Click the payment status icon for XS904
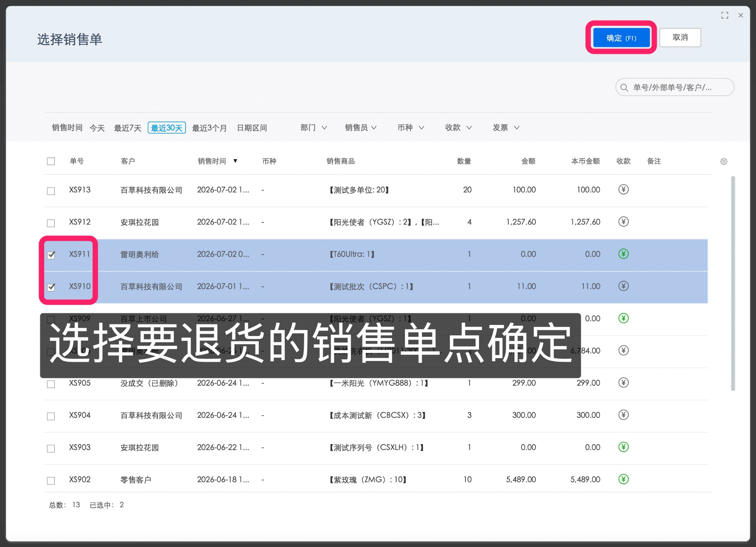 (623, 415)
